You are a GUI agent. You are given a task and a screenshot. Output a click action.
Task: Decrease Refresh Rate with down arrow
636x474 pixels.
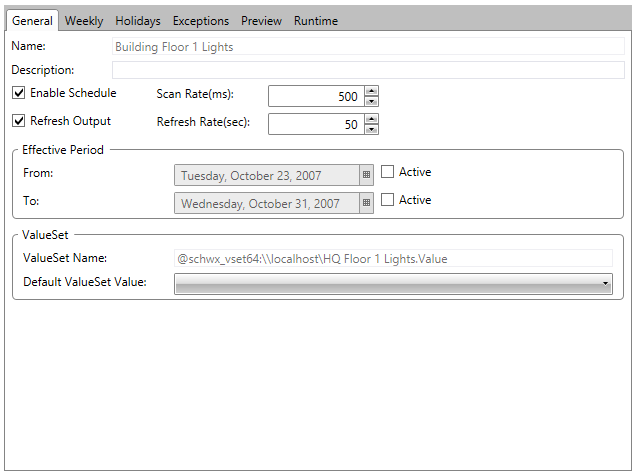[372, 129]
